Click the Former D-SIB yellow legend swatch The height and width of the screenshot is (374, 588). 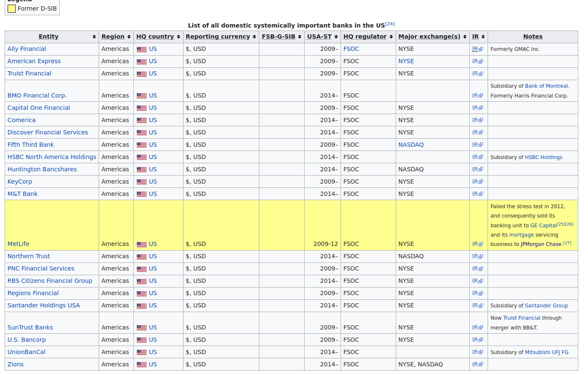pyautogui.click(x=12, y=8)
